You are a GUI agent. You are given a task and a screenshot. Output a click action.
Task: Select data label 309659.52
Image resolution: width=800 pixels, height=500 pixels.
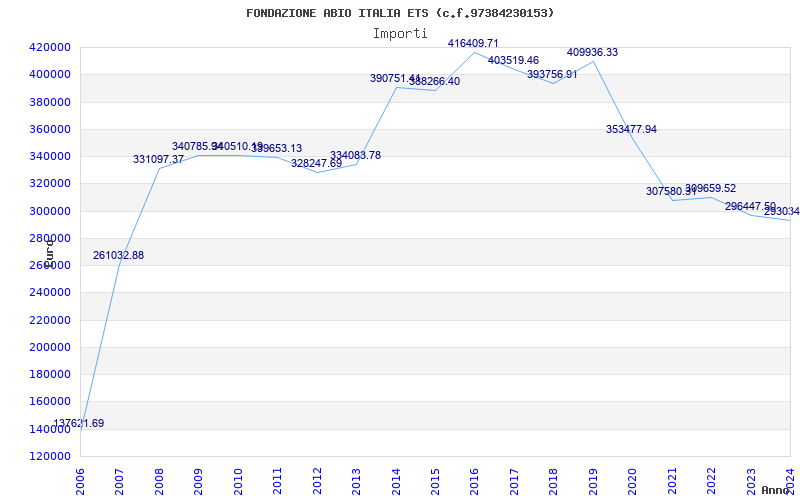click(710, 188)
